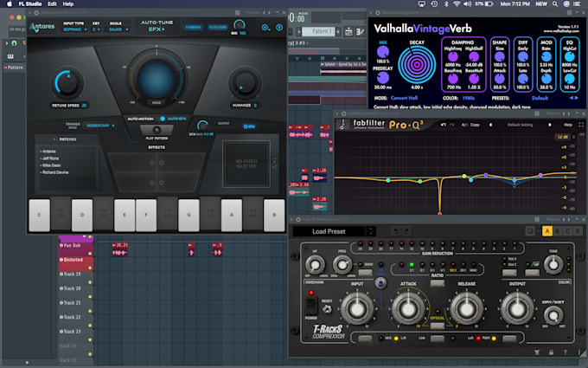Toggle the Auto-Tune enable button
Viewport: 588px width, 368px height.
pos(218,27)
